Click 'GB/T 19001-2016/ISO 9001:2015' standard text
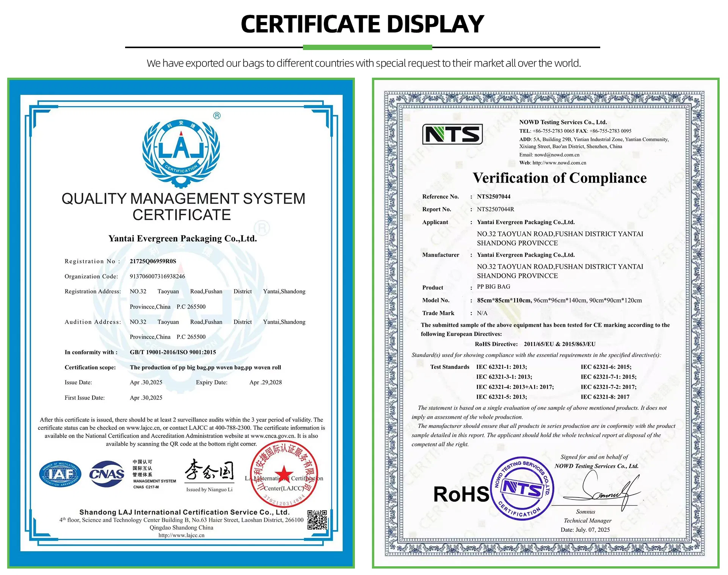The height and width of the screenshot is (575, 728). pos(173,352)
